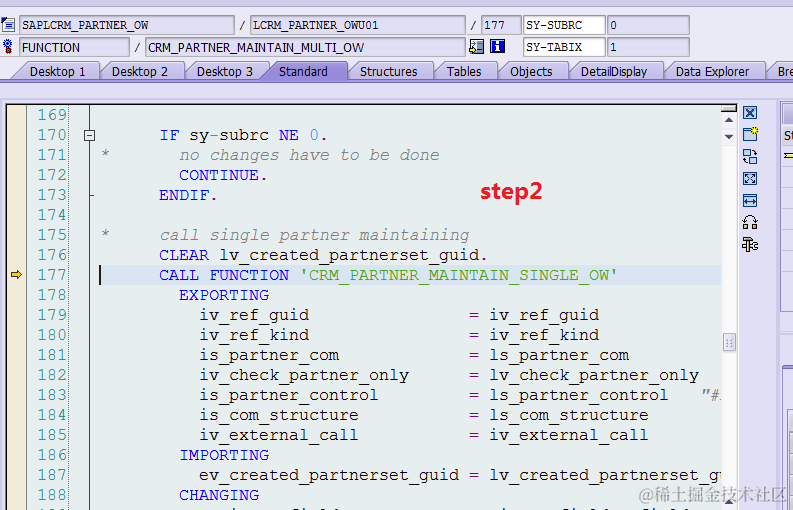Open the DetailDisplay tab
The height and width of the screenshot is (510, 793).
point(614,71)
